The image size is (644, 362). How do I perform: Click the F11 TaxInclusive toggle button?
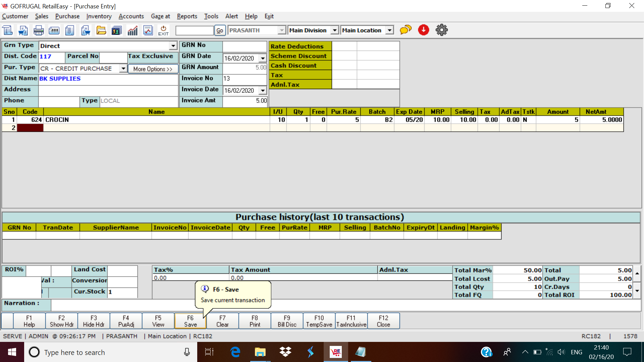coord(351,321)
